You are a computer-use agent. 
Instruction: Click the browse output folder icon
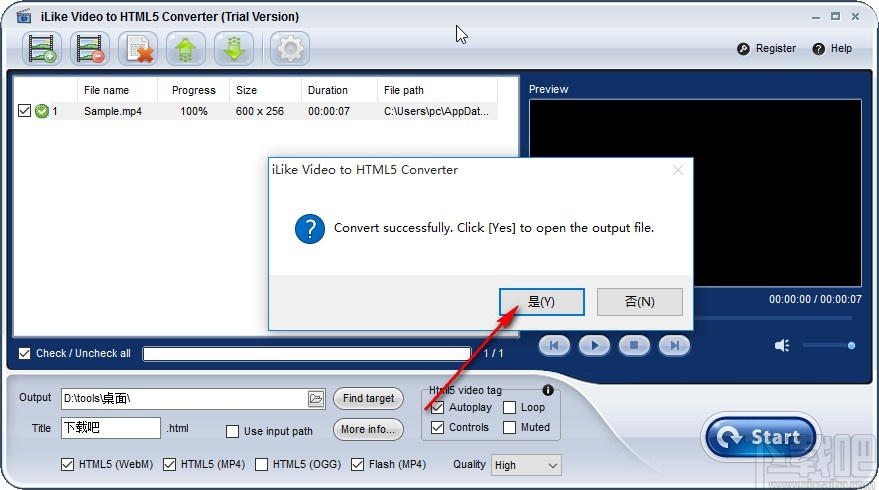point(316,399)
